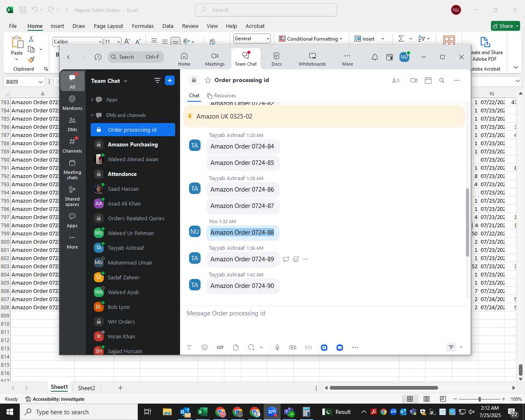525x420 pixels.
Task: Expand the Apps group in chat list
Action: pyautogui.click(x=92, y=100)
